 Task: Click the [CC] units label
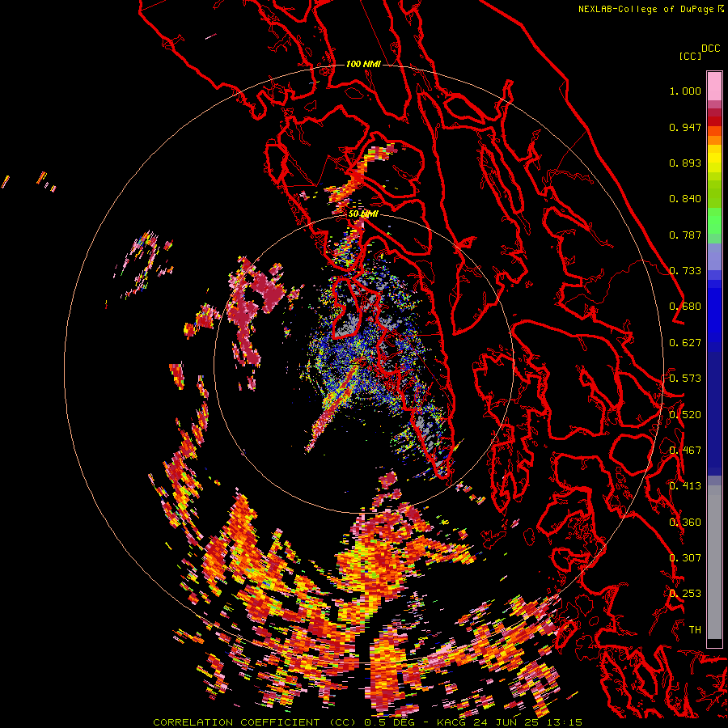click(x=691, y=56)
